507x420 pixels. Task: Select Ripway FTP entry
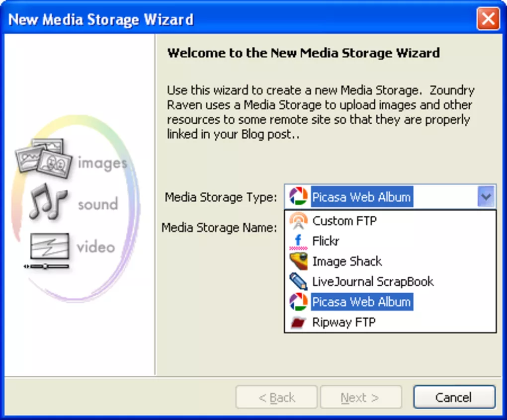click(343, 323)
